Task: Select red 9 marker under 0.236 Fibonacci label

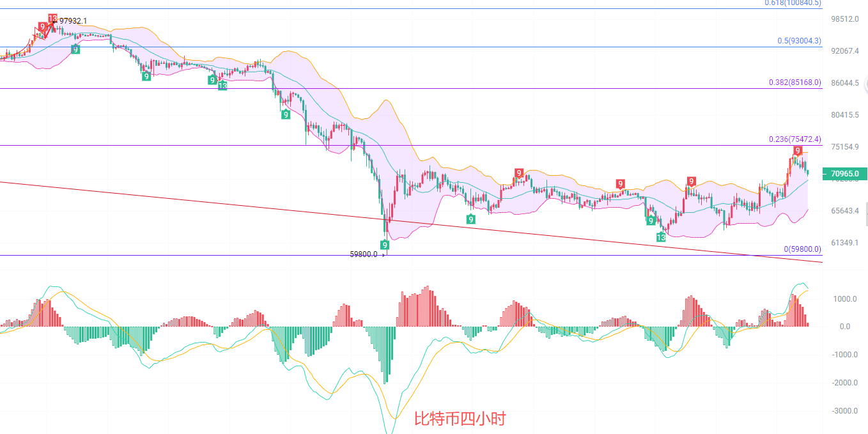Action: point(797,150)
